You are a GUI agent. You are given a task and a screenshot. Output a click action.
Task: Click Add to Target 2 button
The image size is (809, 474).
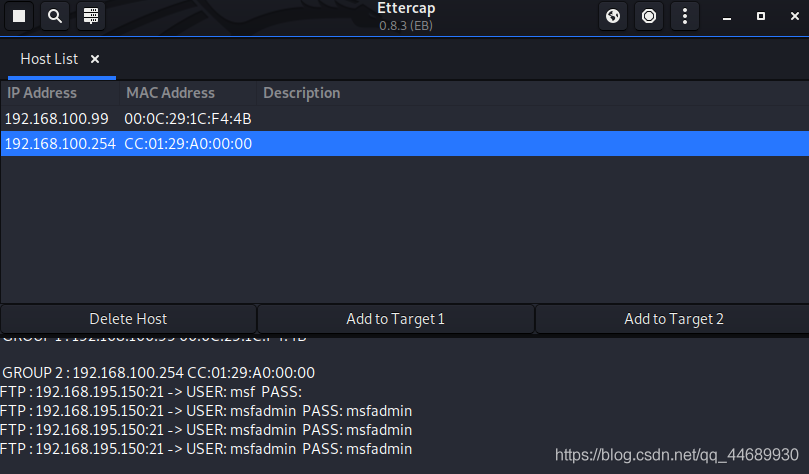coord(673,319)
